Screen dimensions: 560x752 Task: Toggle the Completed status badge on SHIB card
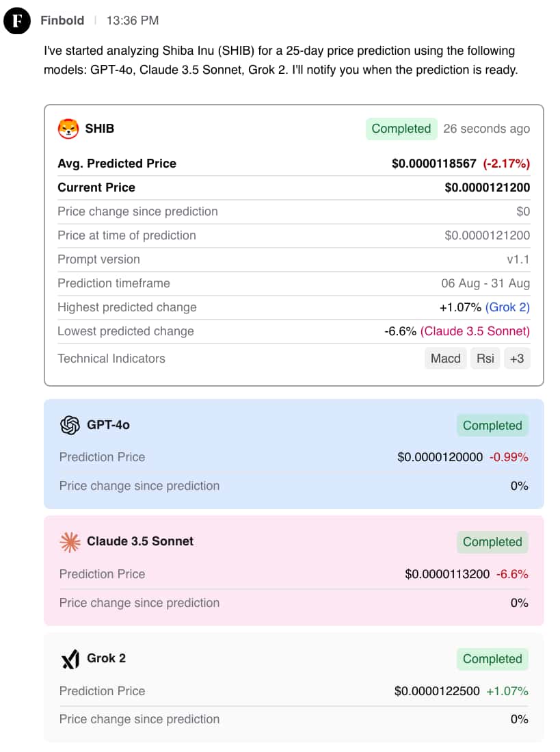pyautogui.click(x=401, y=129)
